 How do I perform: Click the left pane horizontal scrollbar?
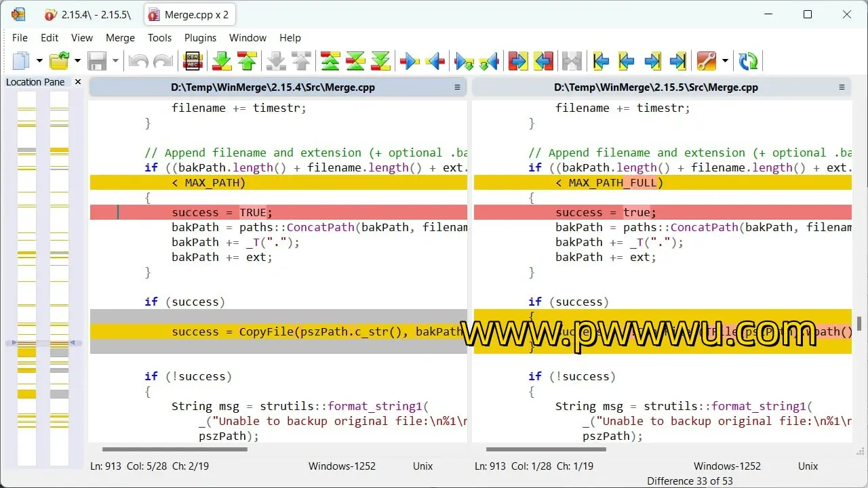(174, 449)
